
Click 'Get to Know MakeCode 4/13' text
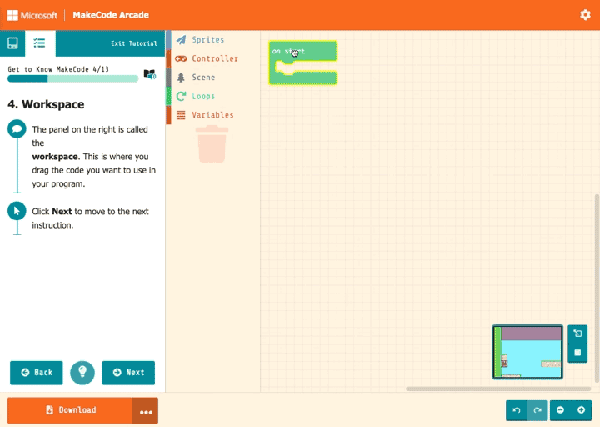pos(58,69)
